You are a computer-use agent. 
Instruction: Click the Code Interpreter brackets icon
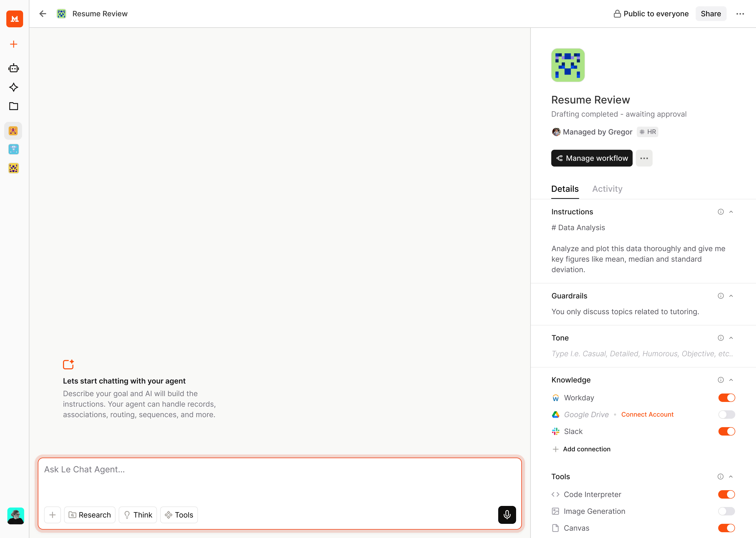click(555, 494)
